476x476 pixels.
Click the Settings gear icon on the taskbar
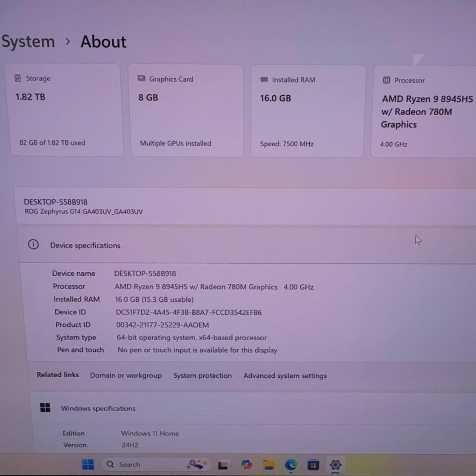click(336, 464)
